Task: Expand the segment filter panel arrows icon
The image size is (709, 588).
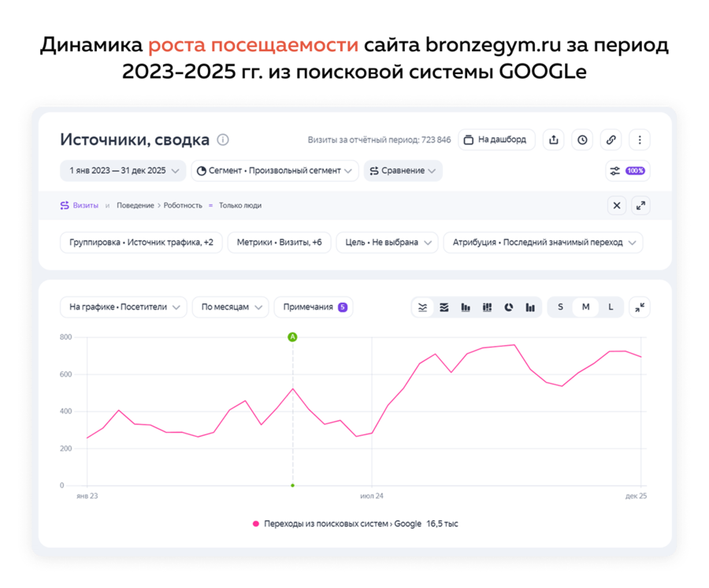Action: pyautogui.click(x=640, y=206)
